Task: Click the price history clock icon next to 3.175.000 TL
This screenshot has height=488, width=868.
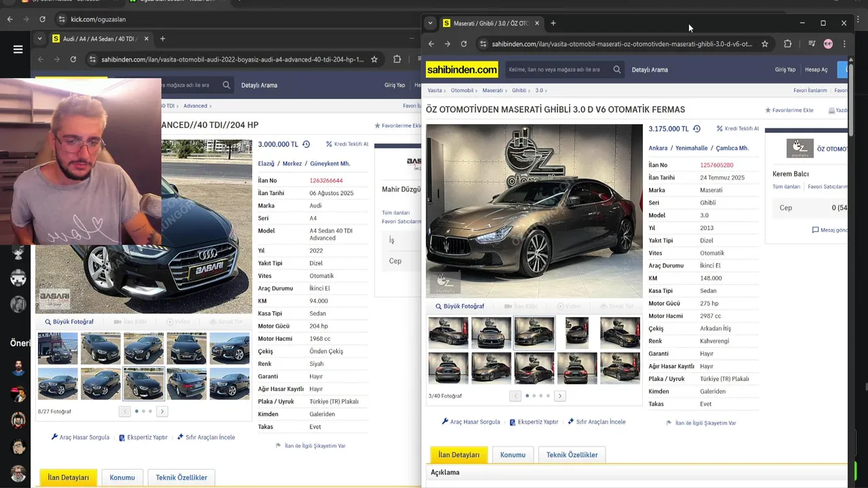Action: 696,129
